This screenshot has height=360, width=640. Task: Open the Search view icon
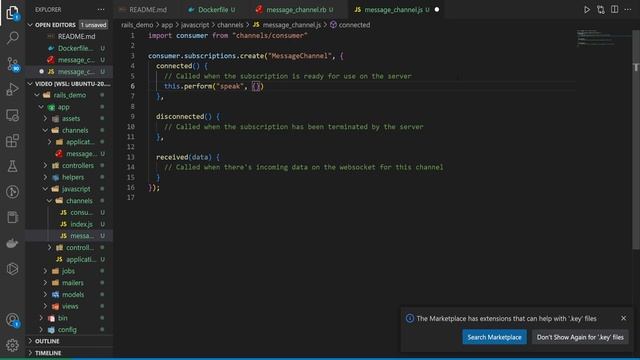click(x=13, y=38)
